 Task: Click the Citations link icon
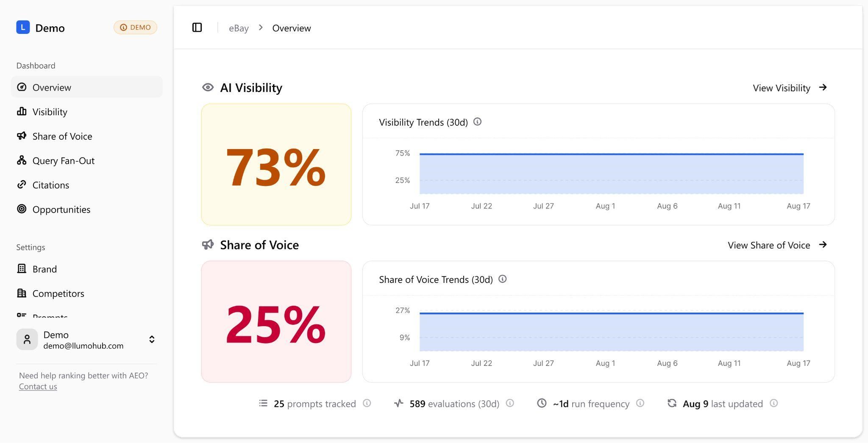22,185
